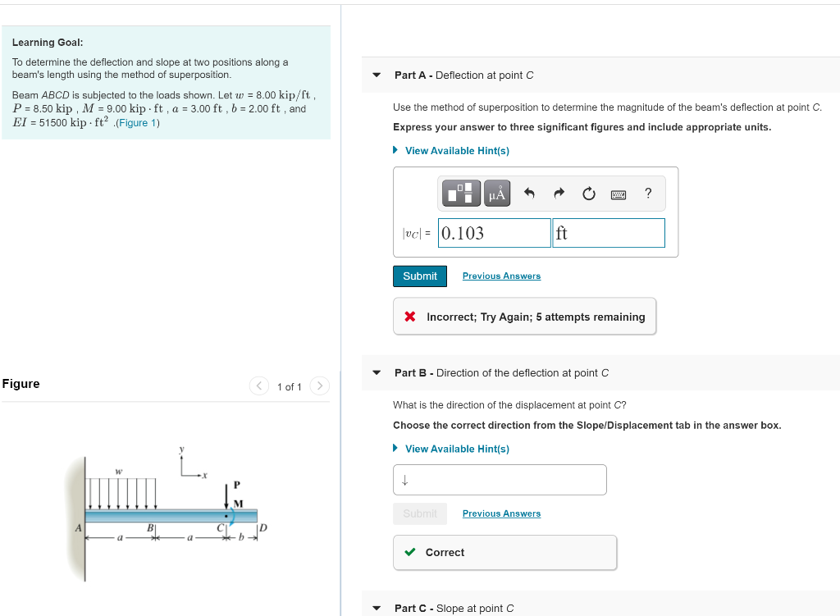Screen dimensions: 840x616
Task: Click the question mark help icon
Action: pos(647,193)
